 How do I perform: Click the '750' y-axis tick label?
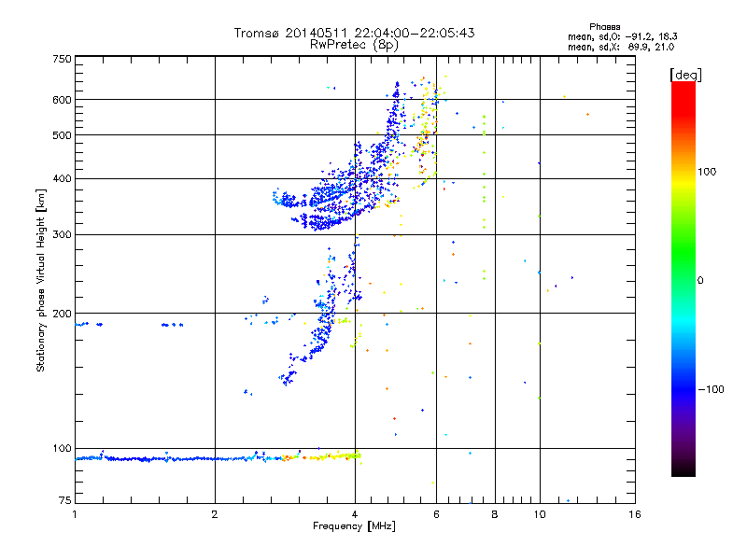62,59
